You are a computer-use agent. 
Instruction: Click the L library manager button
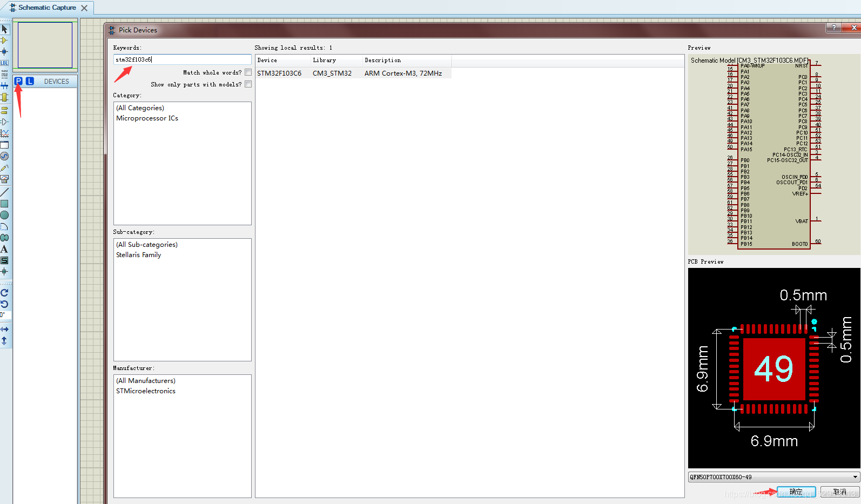[x=30, y=81]
